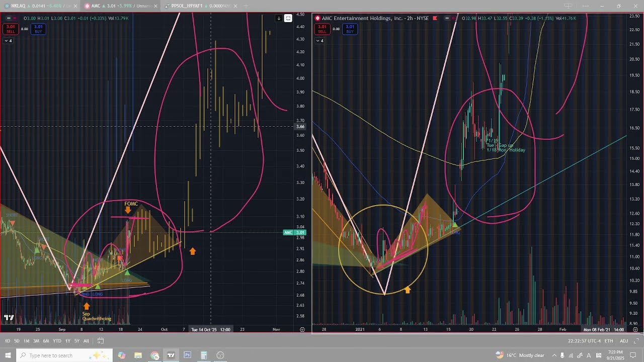Click the FOMC orange arrow marker
This screenshot has width=644, height=362.
point(128,210)
